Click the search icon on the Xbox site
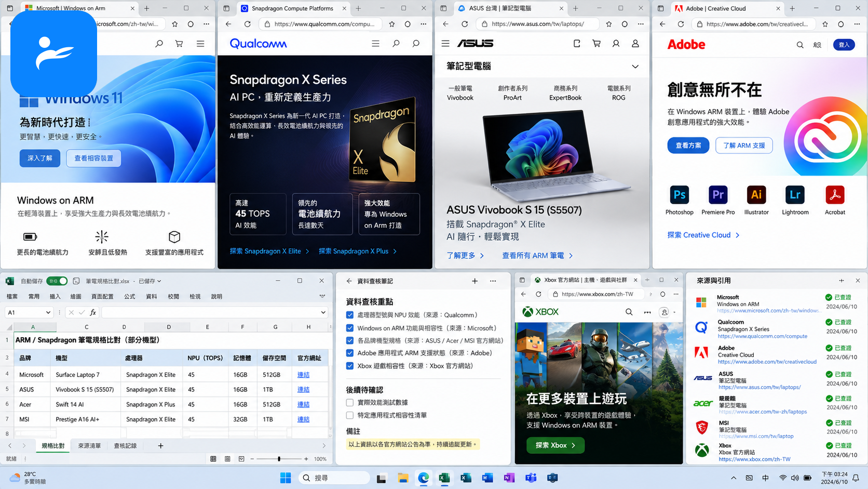 click(x=629, y=312)
